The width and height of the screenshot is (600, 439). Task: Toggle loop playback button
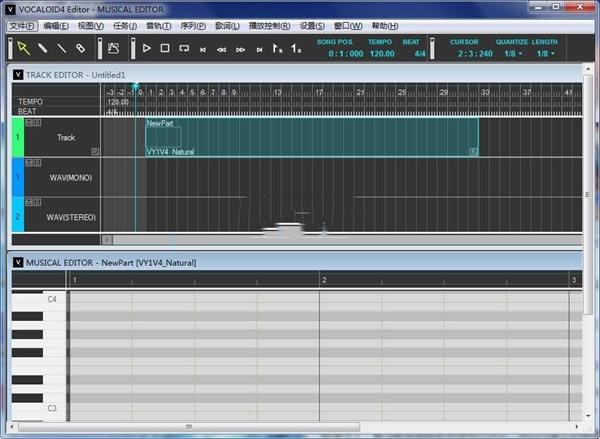(x=184, y=48)
